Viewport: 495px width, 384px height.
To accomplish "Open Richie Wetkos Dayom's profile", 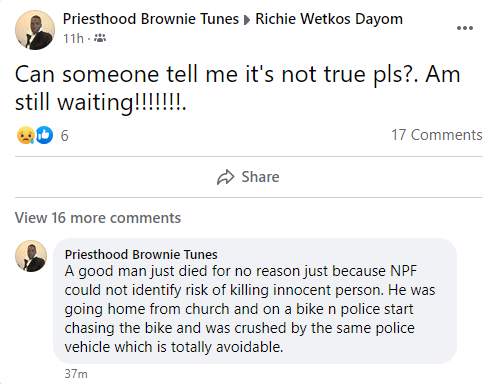I will (x=329, y=19).
